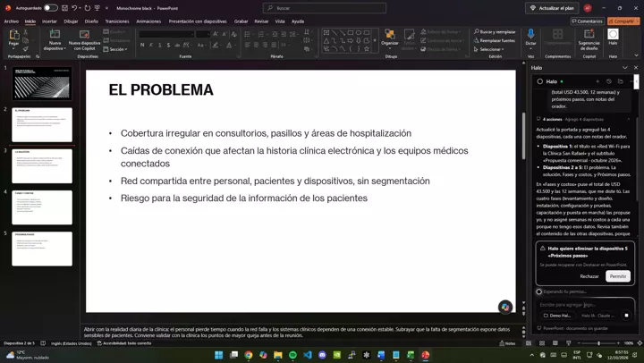Image resolution: width=644 pixels, height=363 pixels.
Task: Click Actualizar el plan button
Action: [552, 8]
